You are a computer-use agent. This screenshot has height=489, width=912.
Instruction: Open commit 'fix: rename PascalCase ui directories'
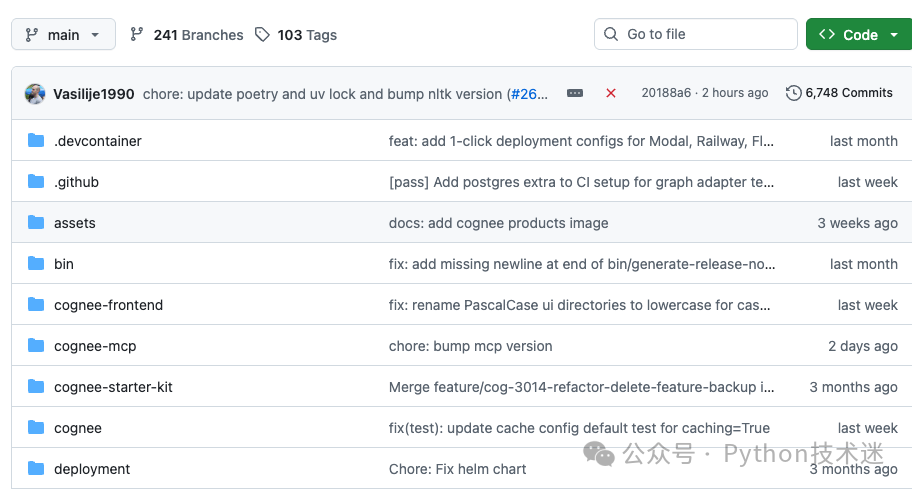point(579,305)
